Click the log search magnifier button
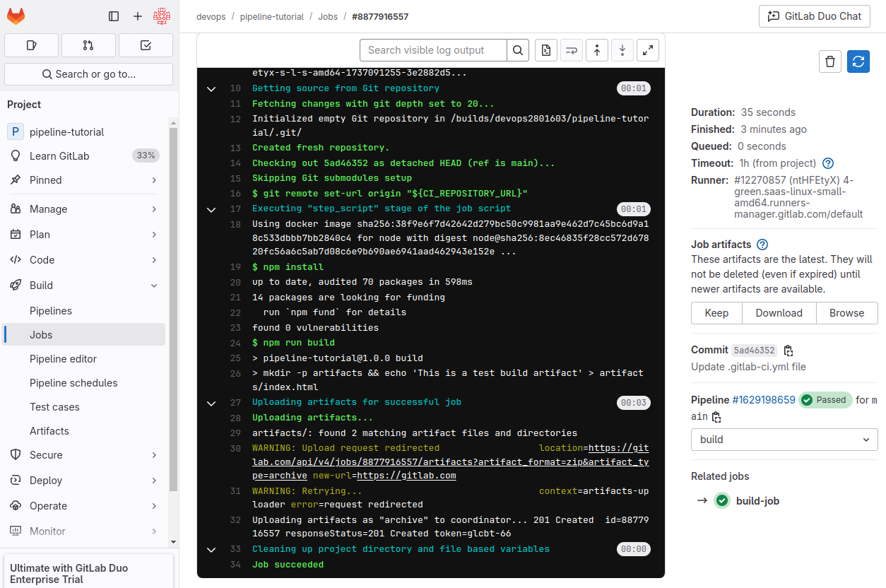 click(518, 50)
